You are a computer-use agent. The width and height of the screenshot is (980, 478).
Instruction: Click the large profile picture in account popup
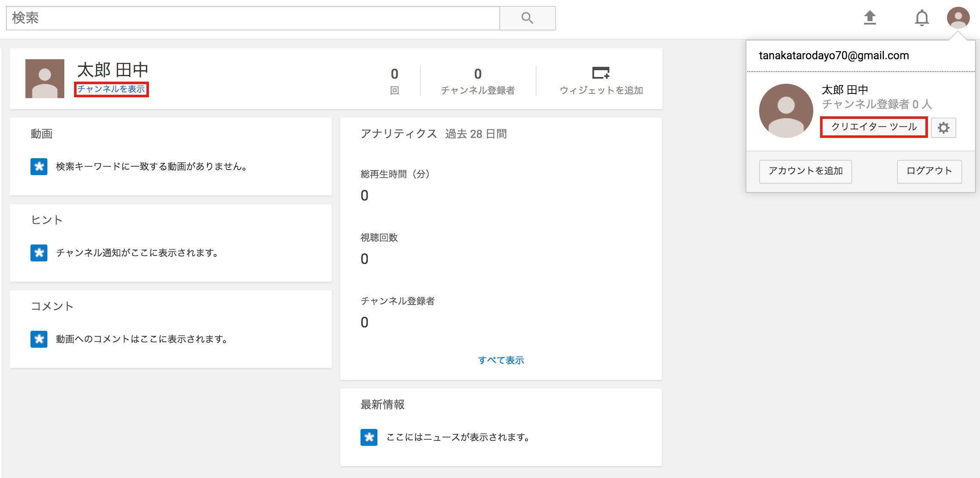click(786, 110)
